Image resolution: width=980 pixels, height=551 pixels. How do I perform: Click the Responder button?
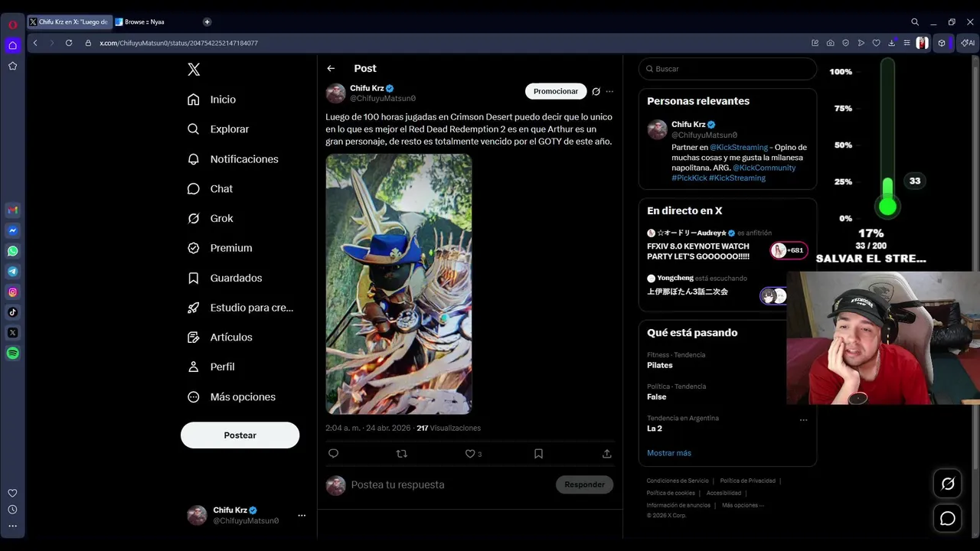[x=584, y=484]
